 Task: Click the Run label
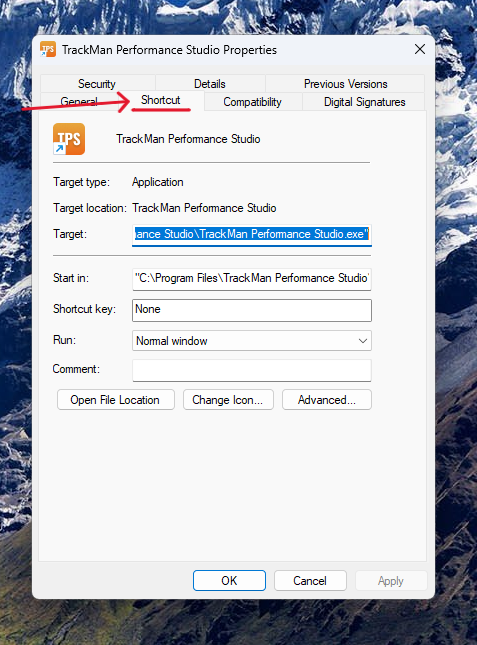tap(64, 340)
